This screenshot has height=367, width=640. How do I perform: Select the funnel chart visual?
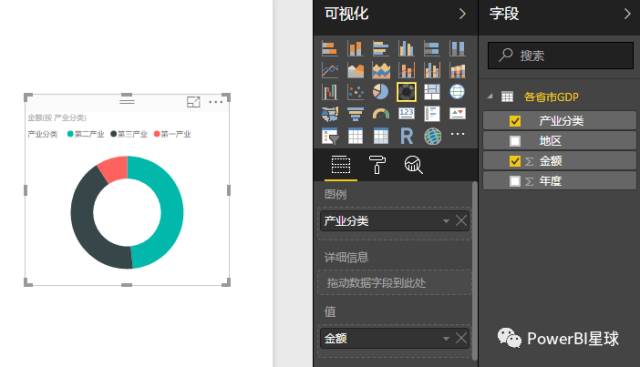pos(355,114)
